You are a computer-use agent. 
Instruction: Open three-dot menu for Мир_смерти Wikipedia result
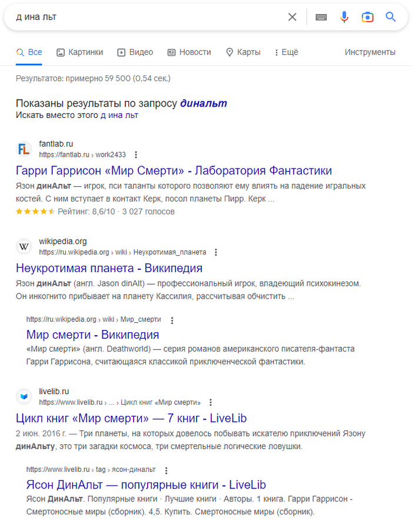point(172,320)
